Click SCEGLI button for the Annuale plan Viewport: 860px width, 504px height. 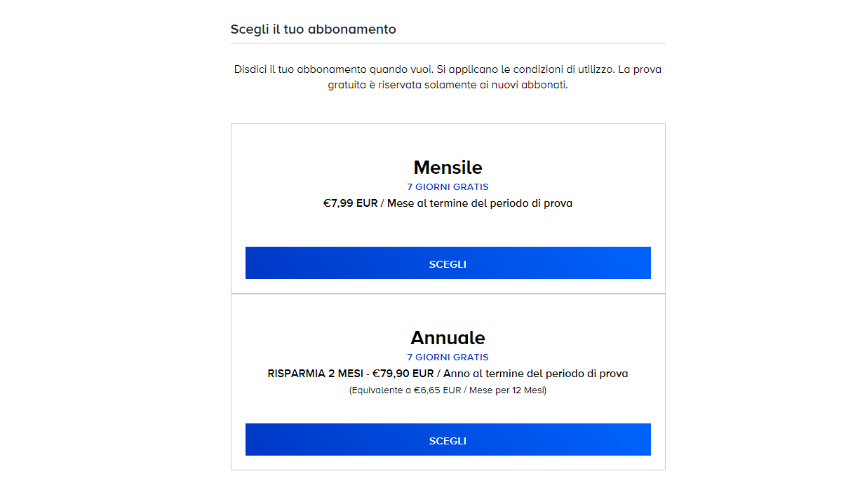448,440
